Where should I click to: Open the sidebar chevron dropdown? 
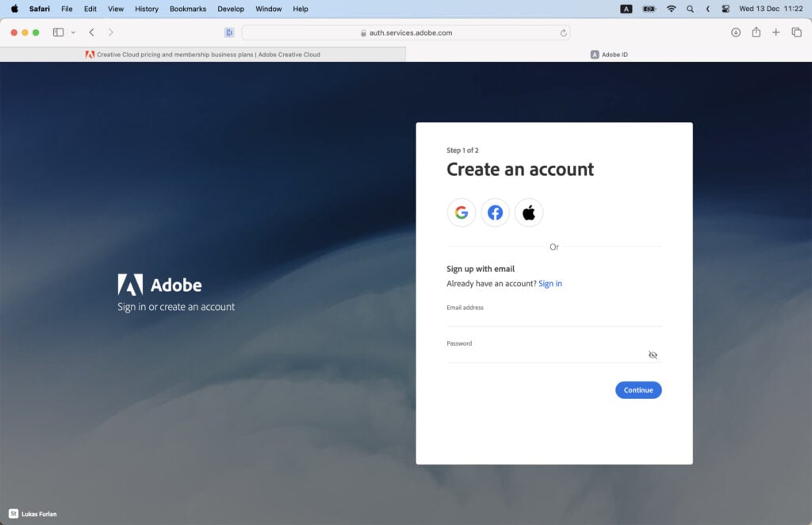(72, 33)
